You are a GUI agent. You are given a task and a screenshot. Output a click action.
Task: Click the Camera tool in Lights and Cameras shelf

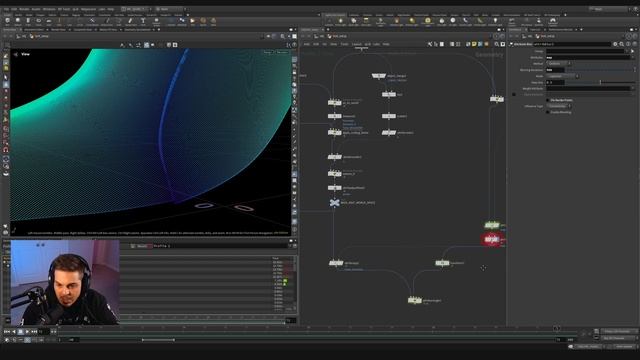point(329,21)
